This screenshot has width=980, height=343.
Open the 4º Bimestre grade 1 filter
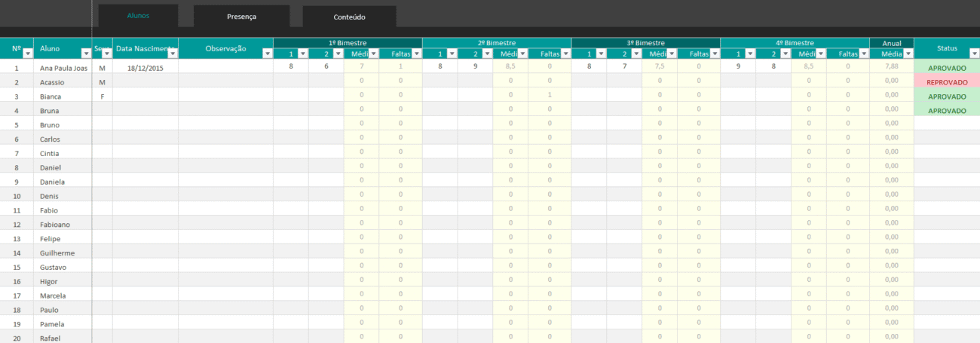click(750, 54)
